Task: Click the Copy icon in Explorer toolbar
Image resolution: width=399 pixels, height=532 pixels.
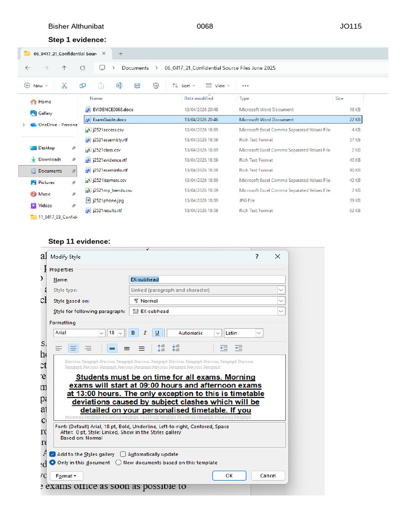Action: tap(83, 86)
